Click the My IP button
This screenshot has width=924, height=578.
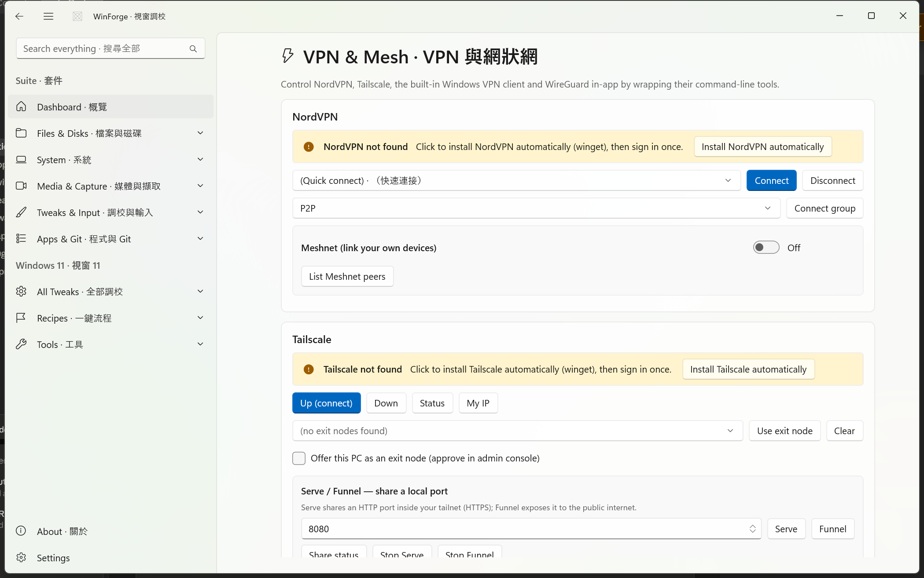[x=478, y=403]
